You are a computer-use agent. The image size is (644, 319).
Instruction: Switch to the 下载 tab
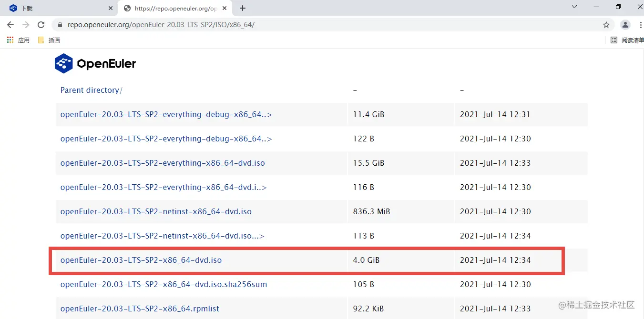(x=59, y=8)
